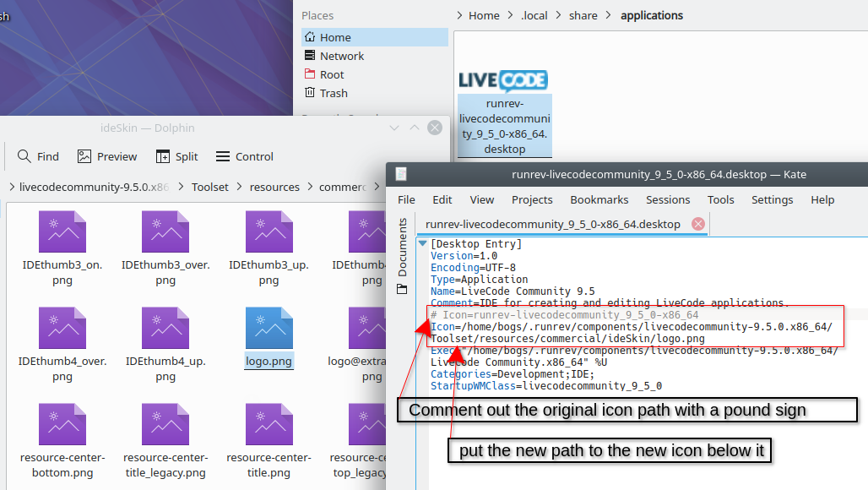Click the Categories=Development;IDE; line

(x=513, y=374)
